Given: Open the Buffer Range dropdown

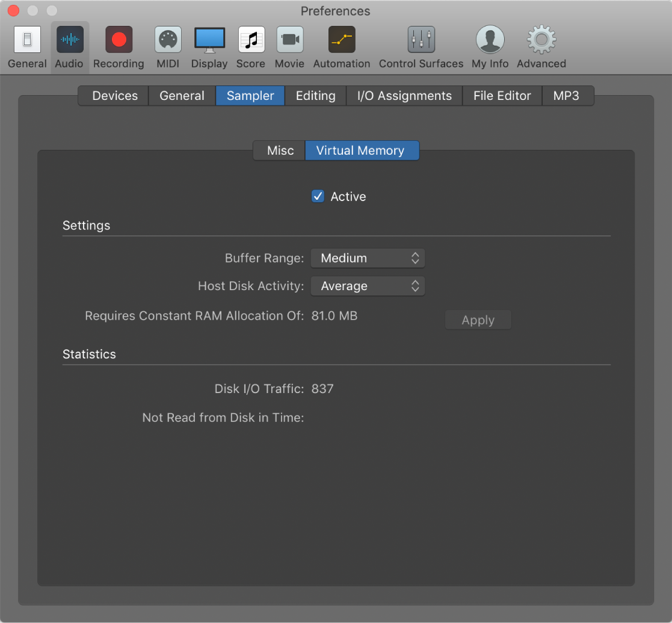Looking at the screenshot, I should (x=368, y=258).
